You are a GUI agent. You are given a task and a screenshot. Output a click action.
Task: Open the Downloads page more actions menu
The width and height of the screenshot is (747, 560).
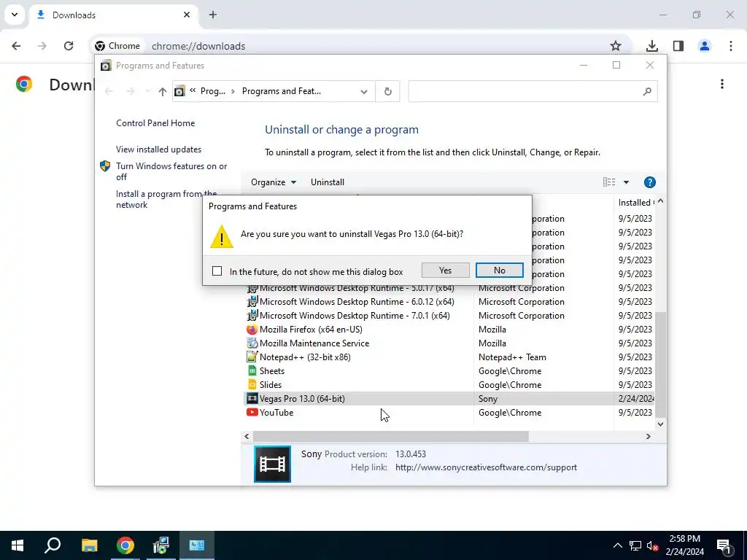tap(722, 85)
